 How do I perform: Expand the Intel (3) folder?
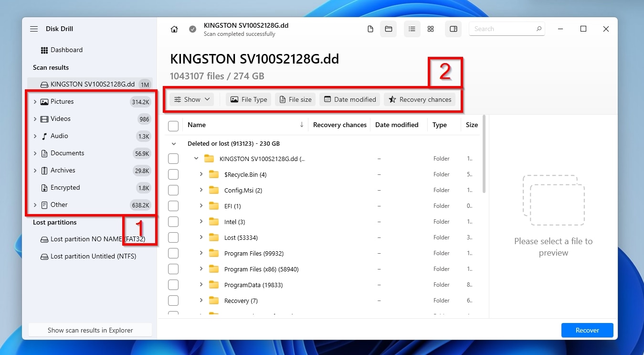point(201,222)
